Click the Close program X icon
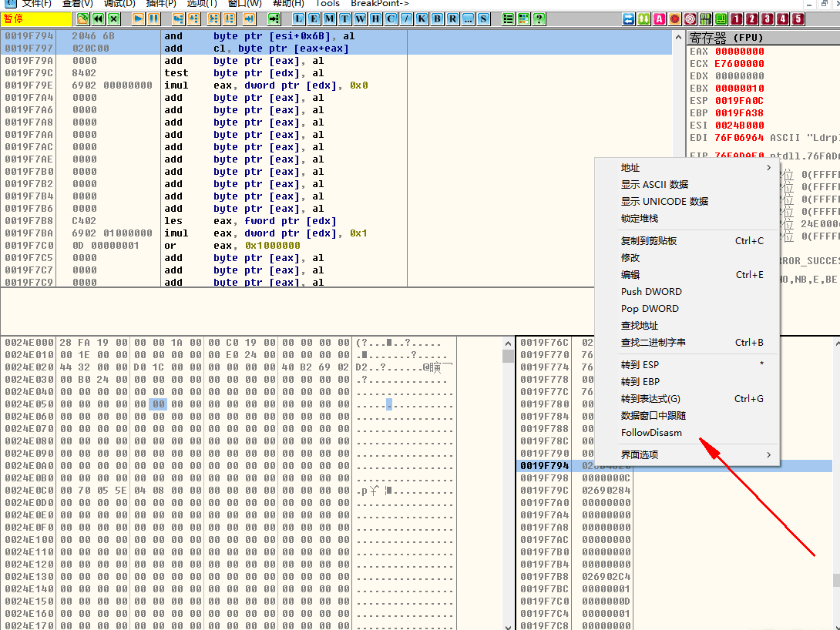The height and width of the screenshot is (630, 840). click(113, 19)
